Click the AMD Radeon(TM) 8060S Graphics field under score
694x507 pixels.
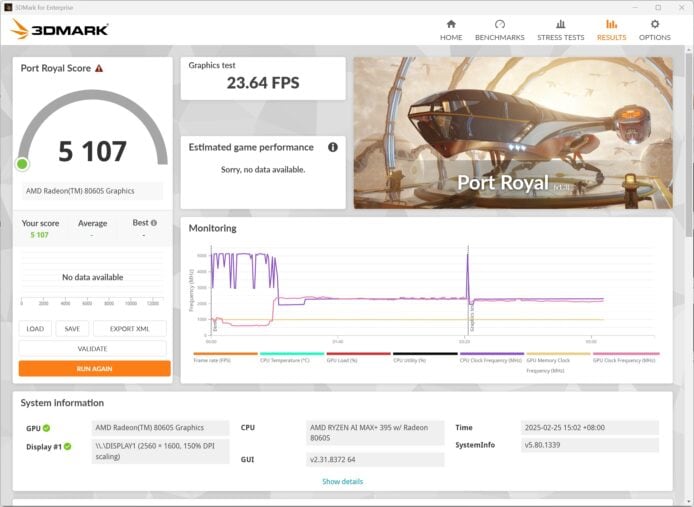tap(92, 191)
